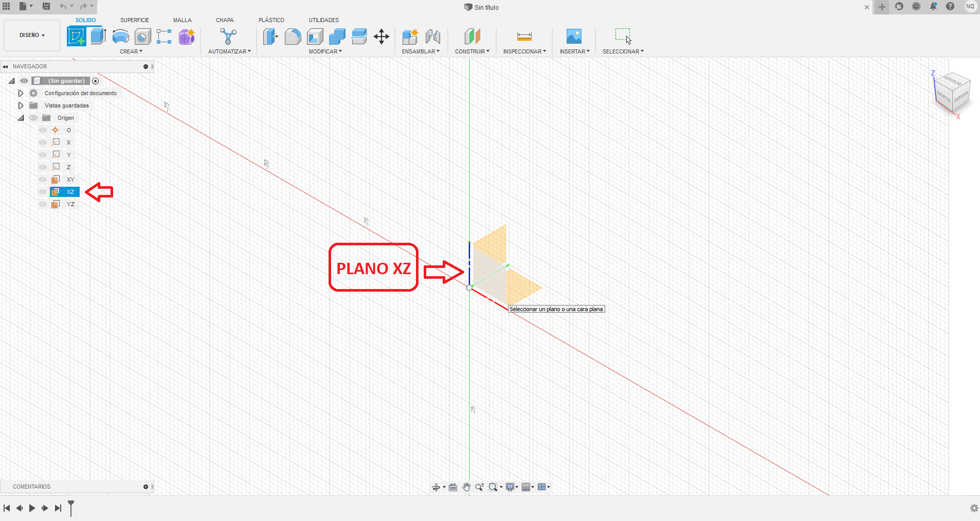This screenshot has width=980, height=521.
Task: Click the ViewCube in the corner
Action: coord(952,94)
